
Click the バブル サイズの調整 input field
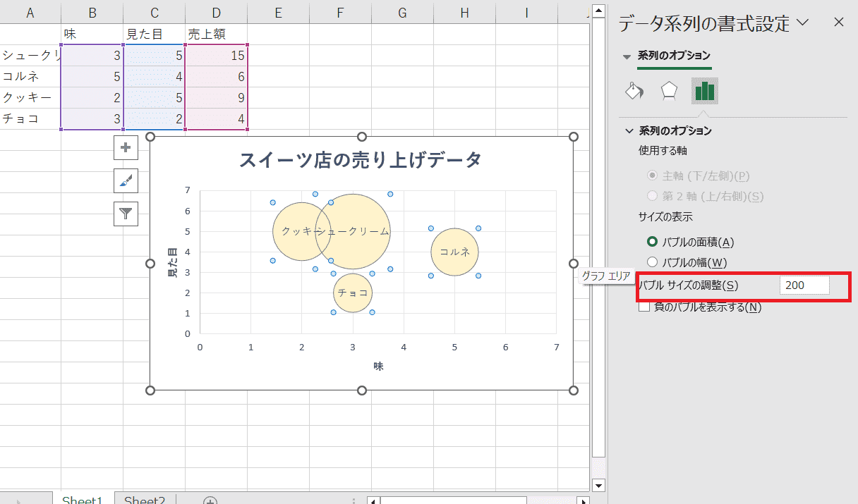click(804, 285)
